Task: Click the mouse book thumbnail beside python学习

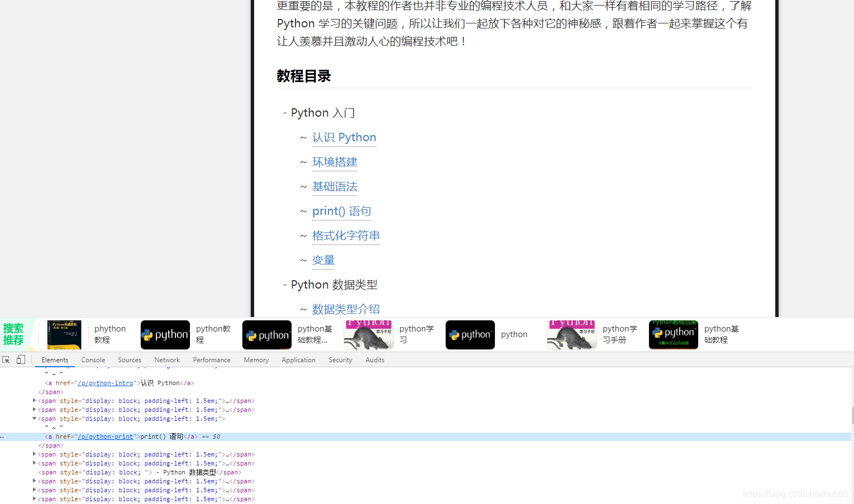Action: 369,335
